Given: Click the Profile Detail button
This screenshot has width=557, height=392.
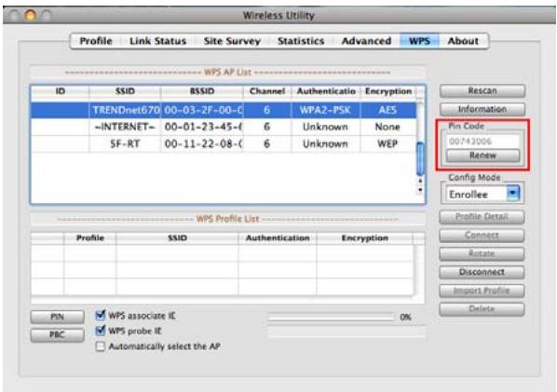Looking at the screenshot, I should pos(482,217).
